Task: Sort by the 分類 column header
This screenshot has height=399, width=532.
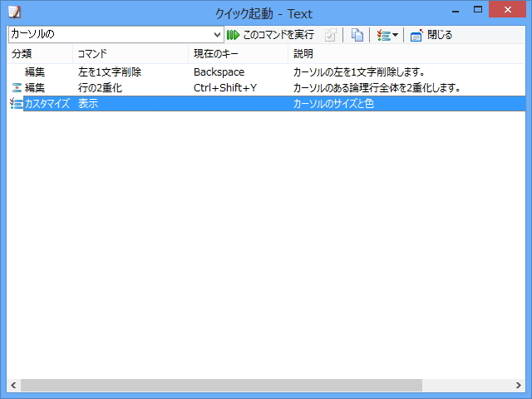Action: point(39,53)
